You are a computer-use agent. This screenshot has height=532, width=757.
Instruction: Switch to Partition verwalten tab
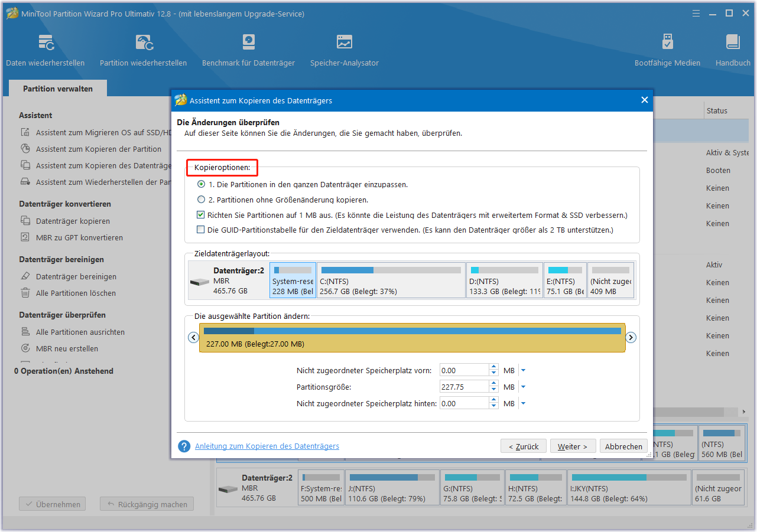pos(58,89)
